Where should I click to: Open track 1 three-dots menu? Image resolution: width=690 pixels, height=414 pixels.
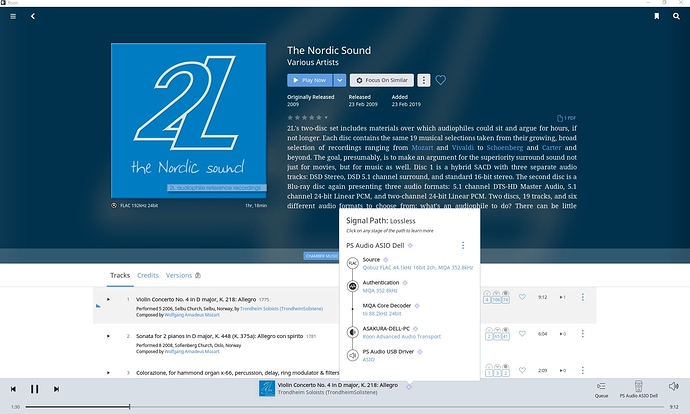583,297
